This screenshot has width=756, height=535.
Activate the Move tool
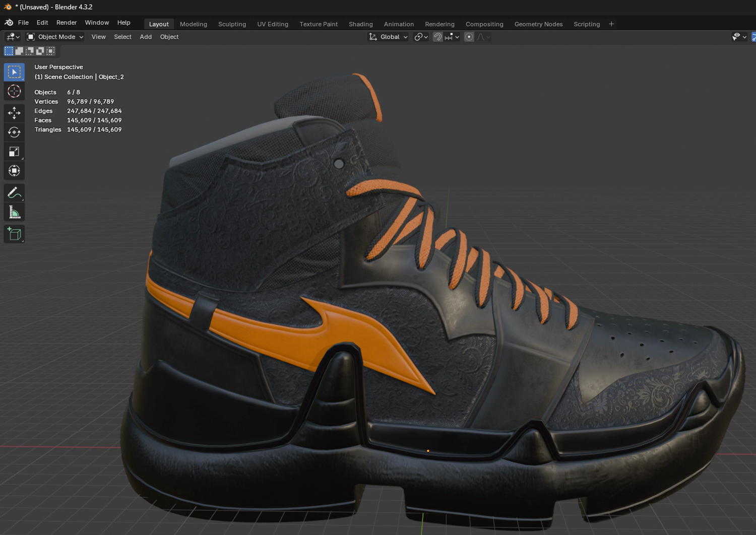pos(14,112)
